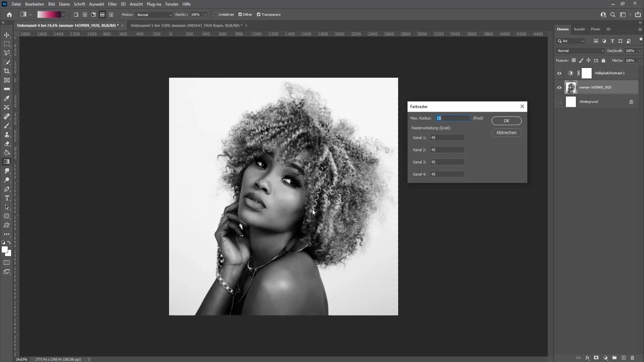Select the Clone Stamp tool
The image size is (644, 362).
(x=7, y=135)
